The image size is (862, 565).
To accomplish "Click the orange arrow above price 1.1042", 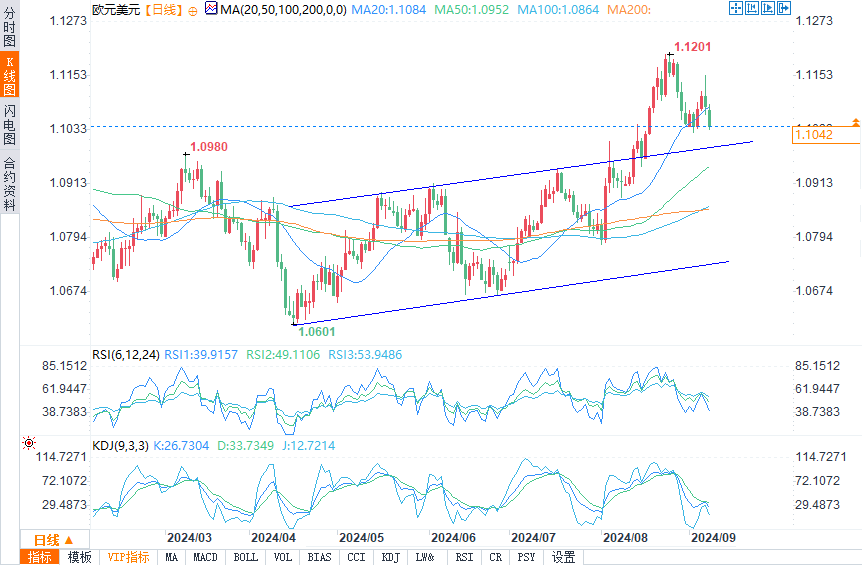I will coord(855,121).
